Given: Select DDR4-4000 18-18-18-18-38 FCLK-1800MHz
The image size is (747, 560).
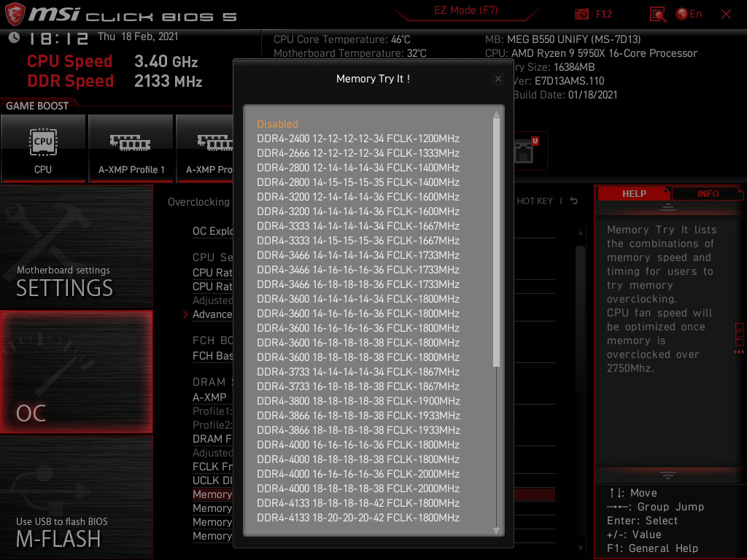Looking at the screenshot, I should tap(358, 459).
